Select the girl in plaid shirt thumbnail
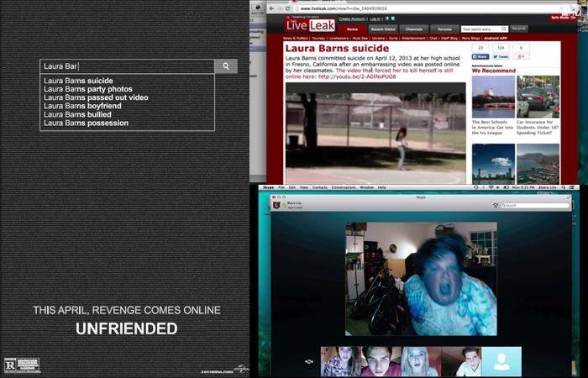 point(341,361)
